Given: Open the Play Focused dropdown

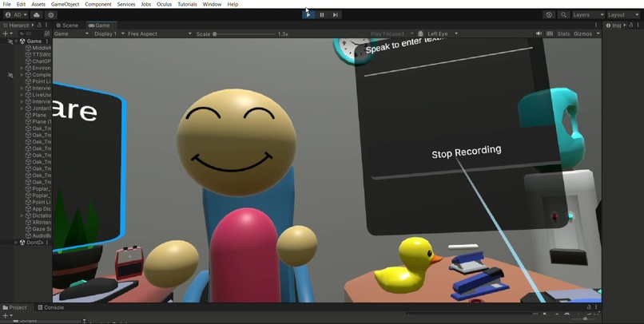Looking at the screenshot, I should pos(392,34).
